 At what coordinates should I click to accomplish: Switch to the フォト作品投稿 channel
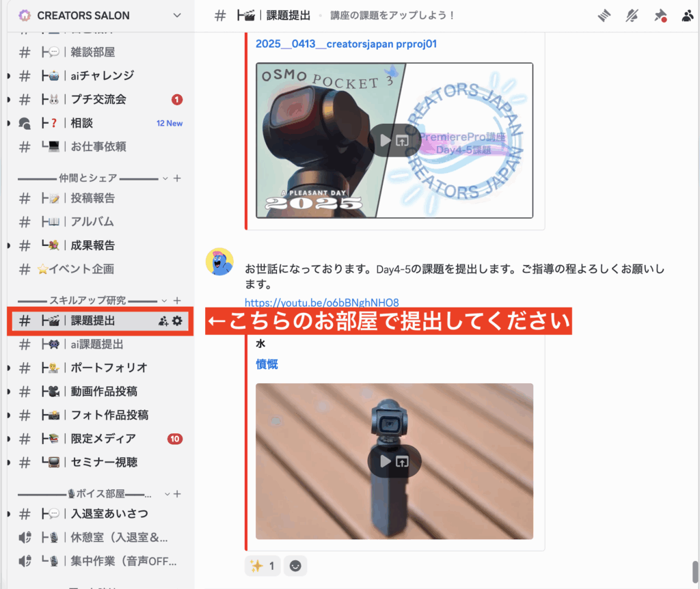(x=100, y=415)
